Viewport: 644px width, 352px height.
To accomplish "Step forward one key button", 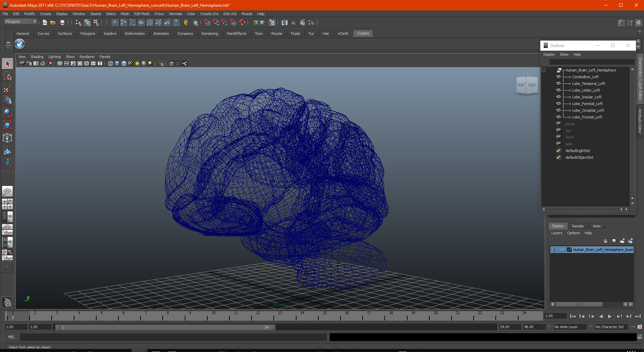I will click(619, 316).
